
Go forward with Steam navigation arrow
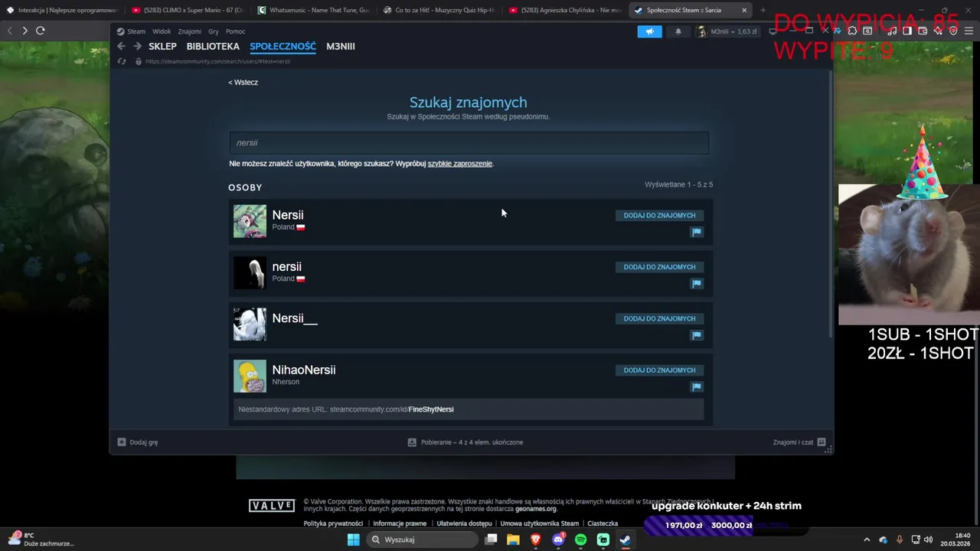(x=138, y=46)
